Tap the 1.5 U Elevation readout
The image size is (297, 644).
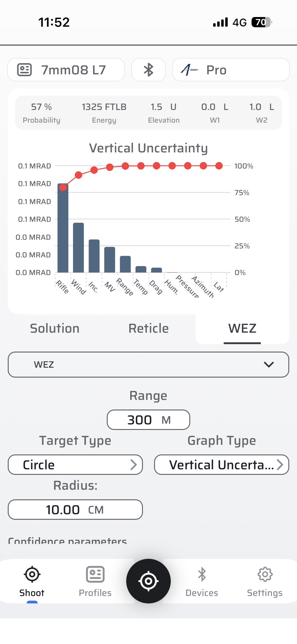click(x=164, y=113)
